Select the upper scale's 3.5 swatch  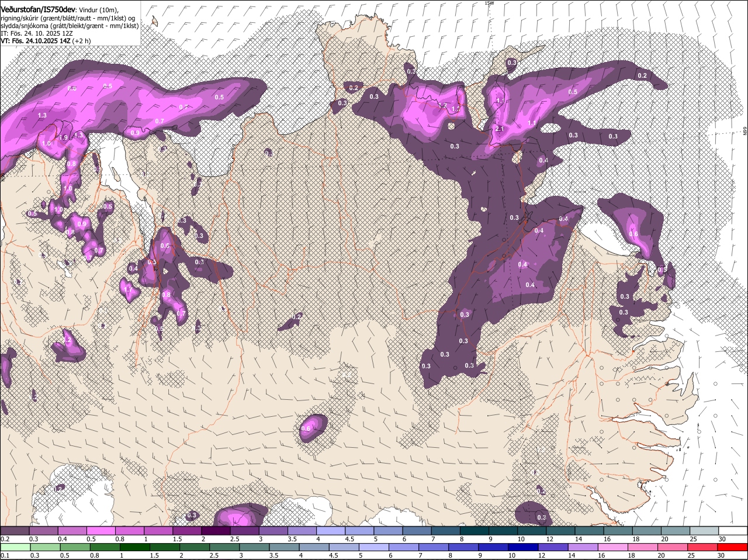click(x=302, y=530)
